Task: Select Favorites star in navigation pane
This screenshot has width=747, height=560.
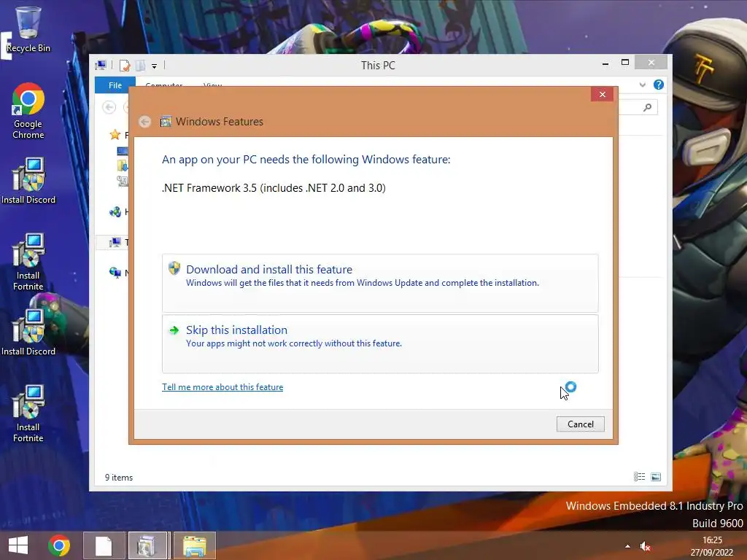Action: [x=115, y=135]
